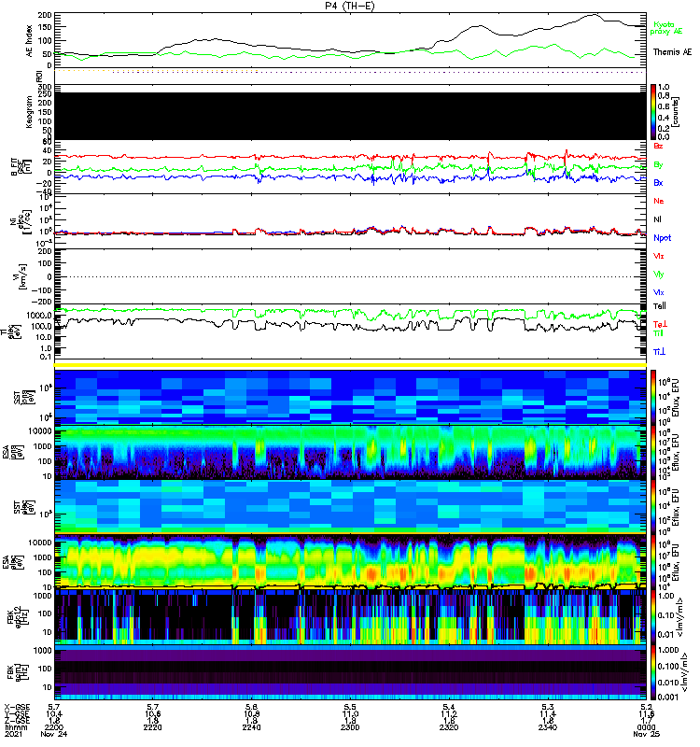Click the 2240 time tick label

coord(251,727)
